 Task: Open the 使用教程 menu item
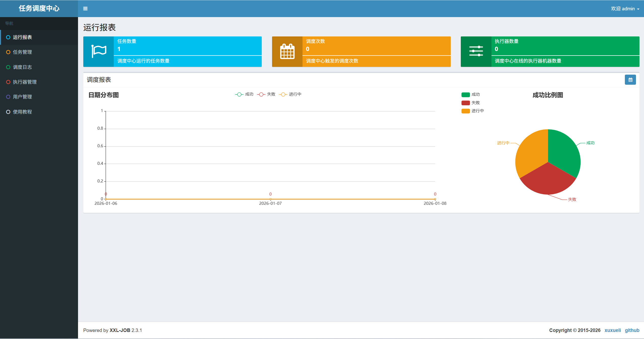coord(22,112)
